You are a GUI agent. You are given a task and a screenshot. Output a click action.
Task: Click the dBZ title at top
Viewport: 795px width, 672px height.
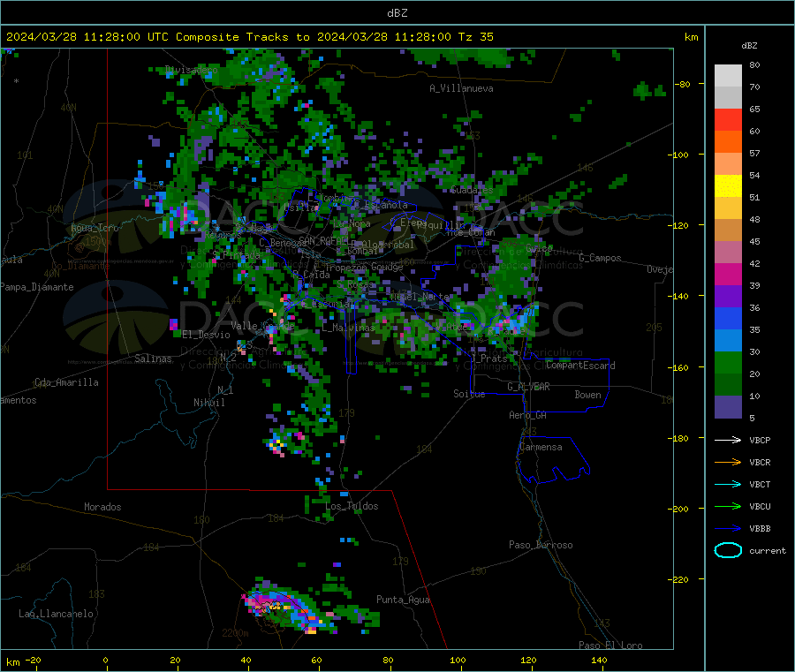point(397,13)
